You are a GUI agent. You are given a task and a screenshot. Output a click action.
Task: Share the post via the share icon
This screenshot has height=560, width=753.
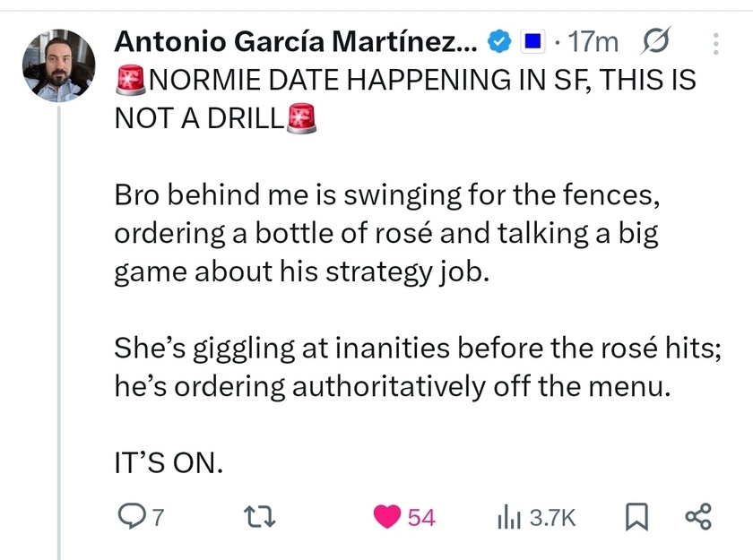(x=697, y=516)
